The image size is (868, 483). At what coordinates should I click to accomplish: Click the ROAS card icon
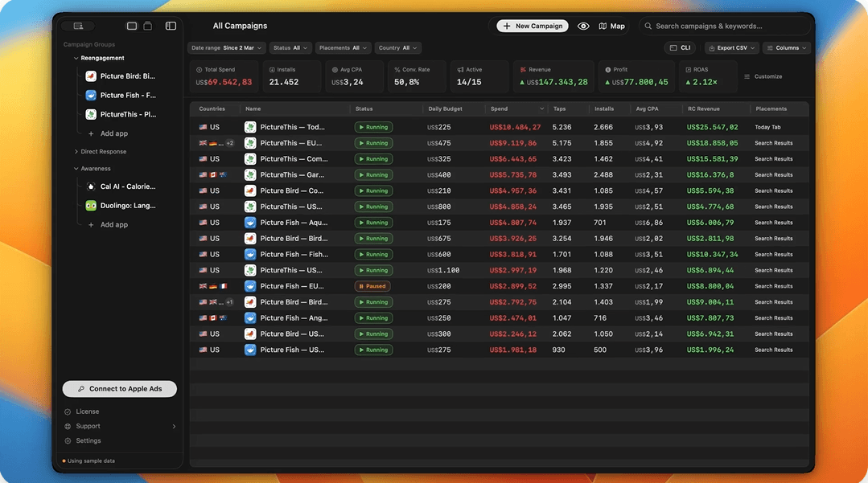(x=688, y=70)
